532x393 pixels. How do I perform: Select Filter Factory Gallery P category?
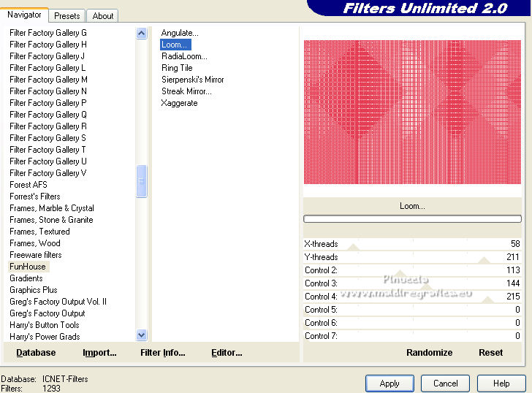pyautogui.click(x=48, y=103)
